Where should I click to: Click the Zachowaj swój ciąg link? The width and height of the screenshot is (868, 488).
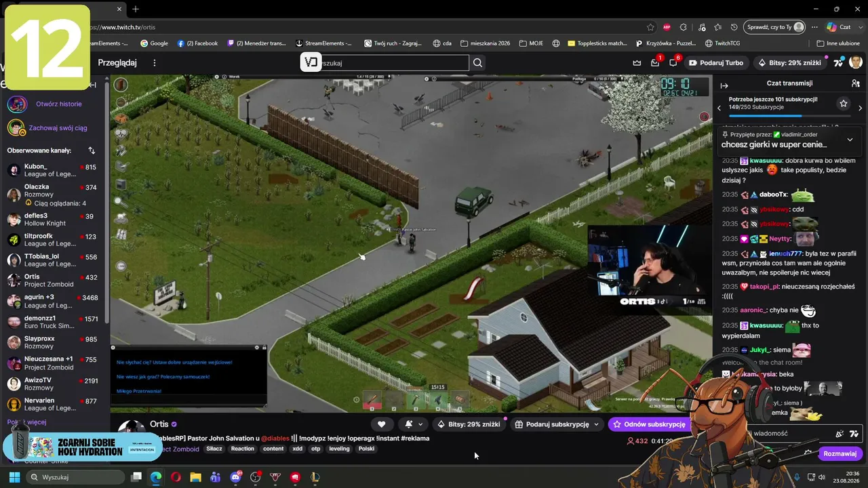point(58,128)
